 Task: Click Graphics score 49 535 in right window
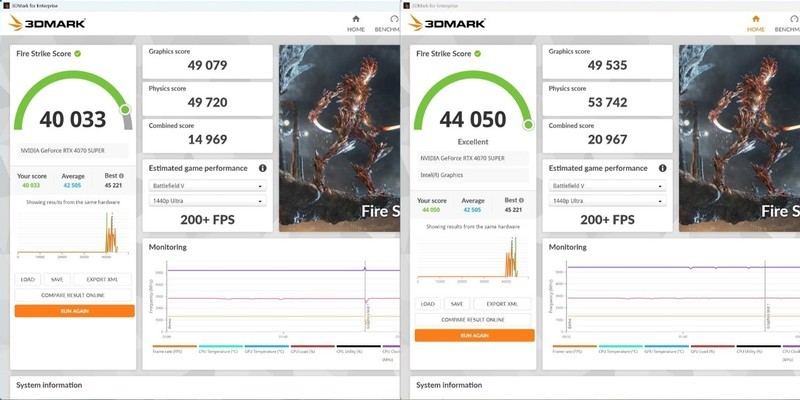point(607,61)
